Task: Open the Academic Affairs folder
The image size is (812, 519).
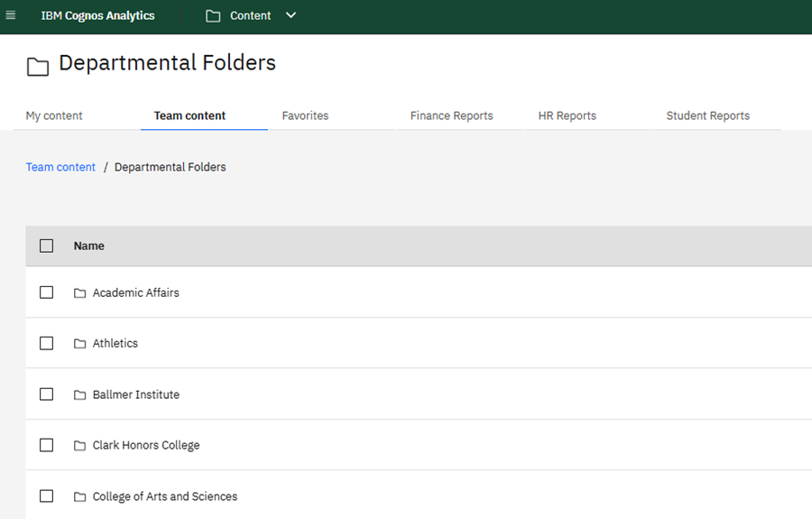Action: 135,292
